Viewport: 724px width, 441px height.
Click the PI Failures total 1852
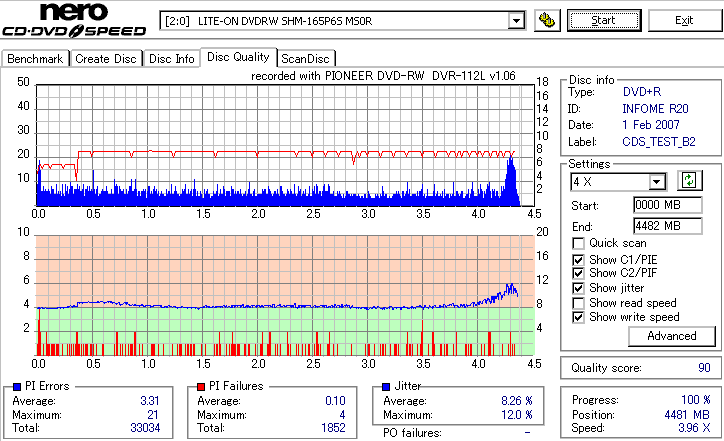tap(333, 428)
